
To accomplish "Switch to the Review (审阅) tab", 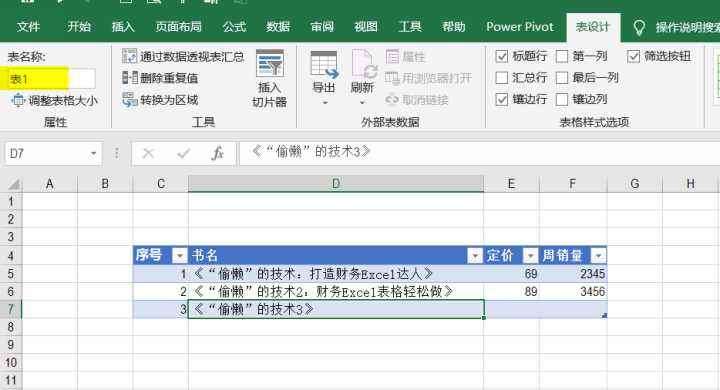I will (x=322, y=27).
